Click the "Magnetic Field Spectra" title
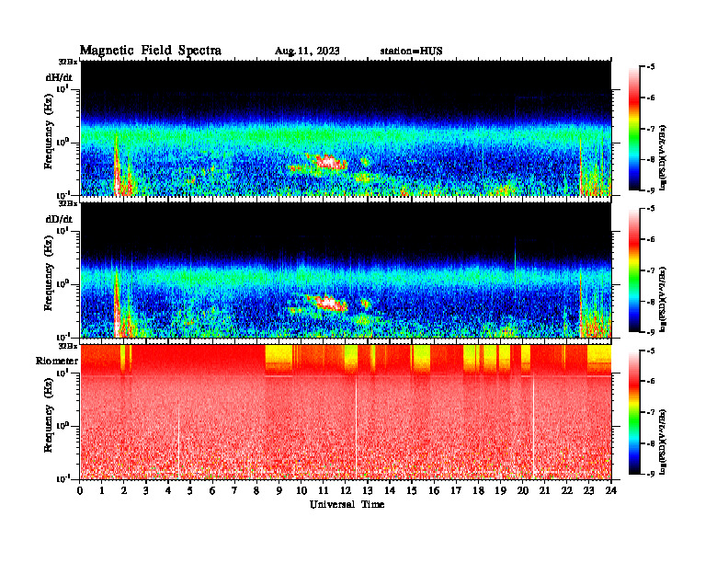Image resolution: width=728 pixels, height=563 pixels. pos(151,51)
